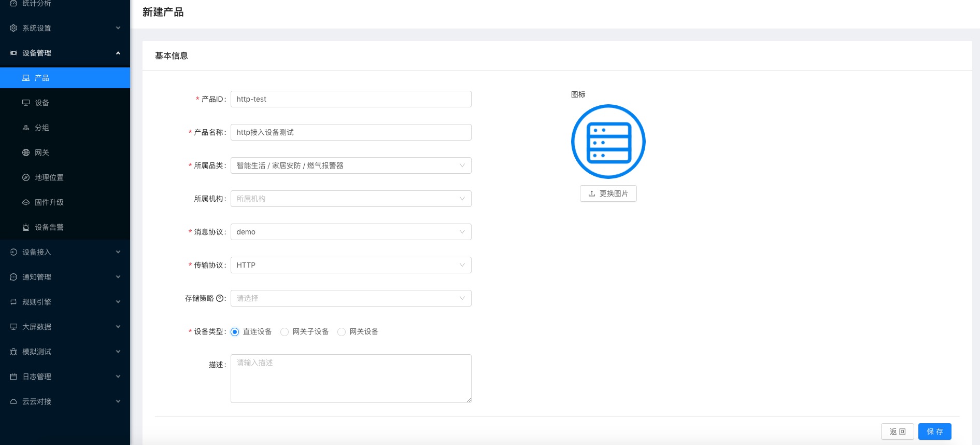The width and height of the screenshot is (980, 445).
Task: Open the 消息协议 dropdown showing demo
Action: tap(351, 232)
